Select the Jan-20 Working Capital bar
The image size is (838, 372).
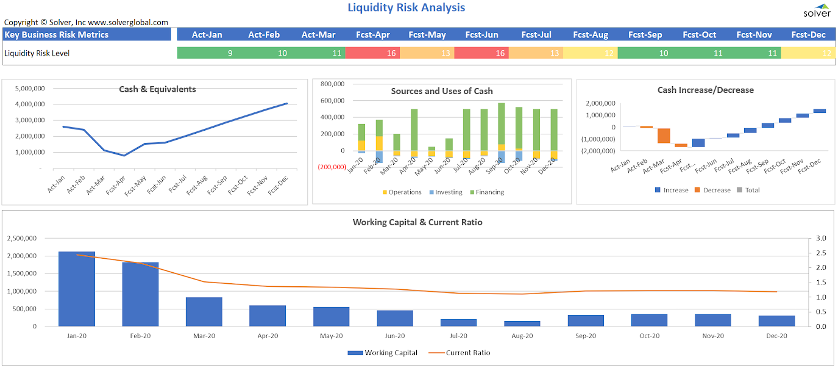click(x=76, y=289)
